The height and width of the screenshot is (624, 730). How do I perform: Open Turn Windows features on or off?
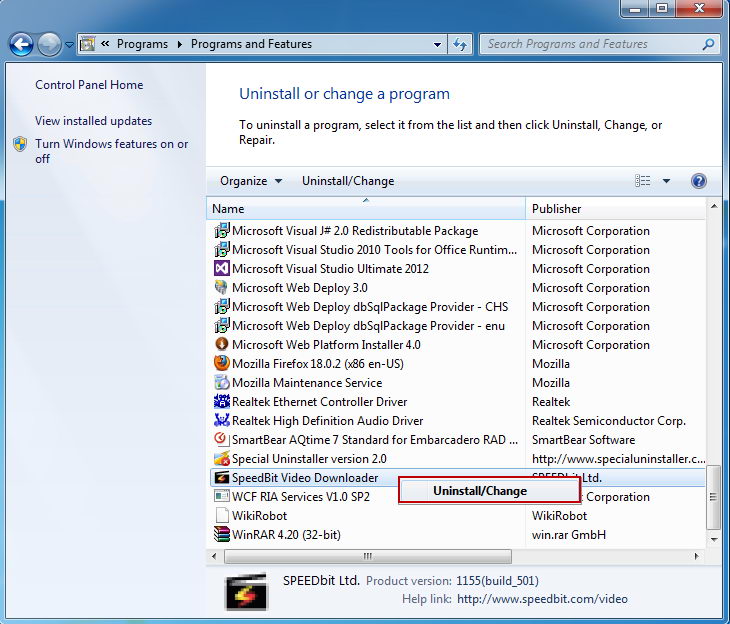coord(111,151)
